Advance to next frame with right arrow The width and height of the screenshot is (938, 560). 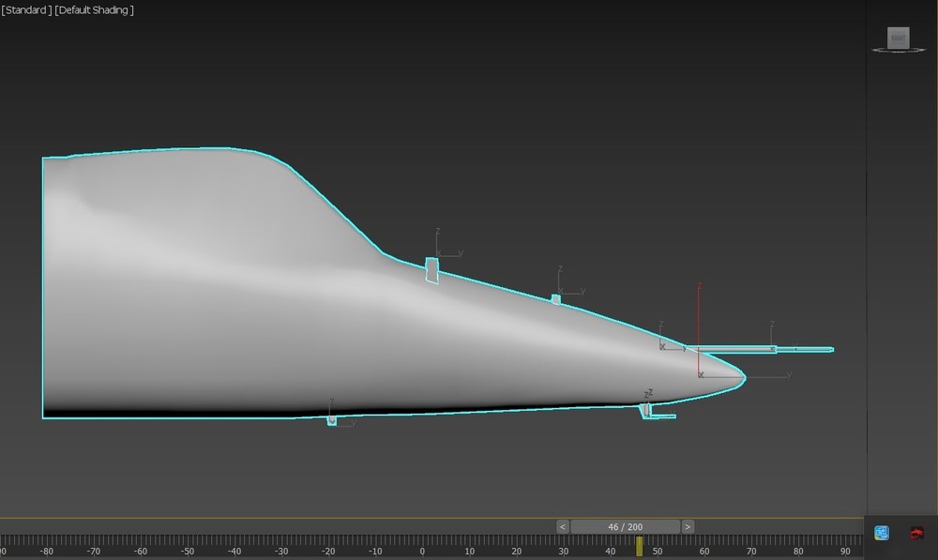[688, 527]
